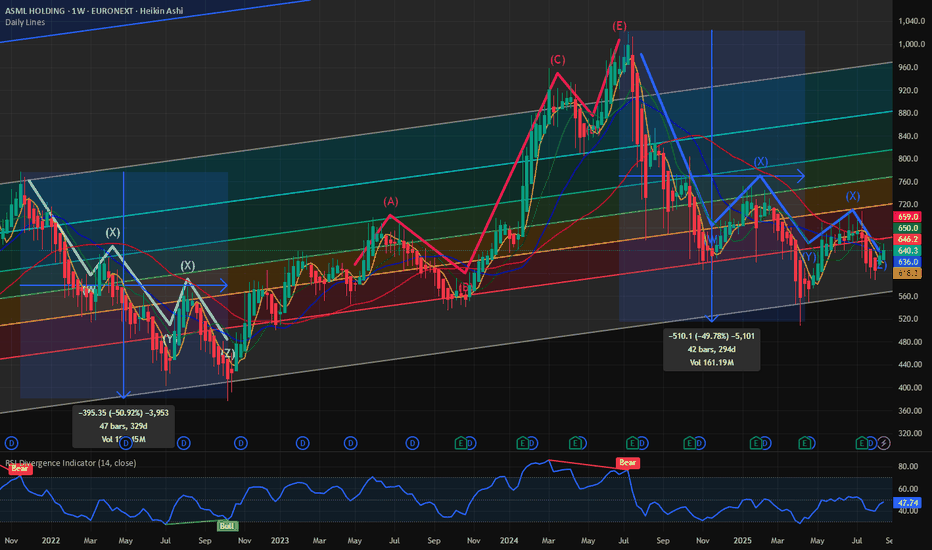The width and height of the screenshot is (932, 550).
Task: Open the dividend marker under November 2022
Action: (x=241, y=443)
